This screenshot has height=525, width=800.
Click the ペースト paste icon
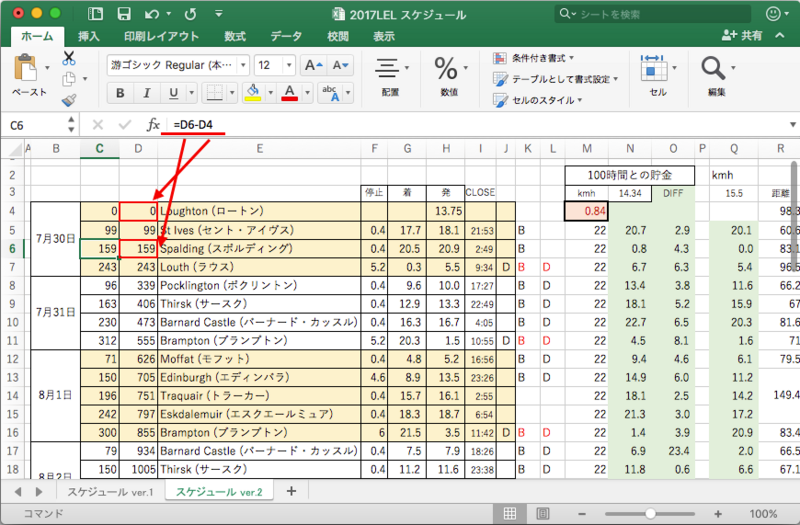(x=26, y=68)
